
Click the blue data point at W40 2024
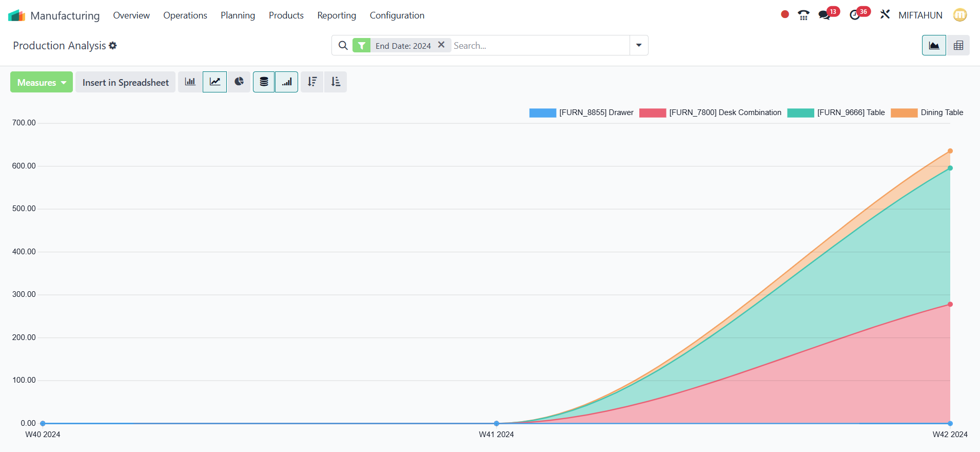tap(43, 424)
